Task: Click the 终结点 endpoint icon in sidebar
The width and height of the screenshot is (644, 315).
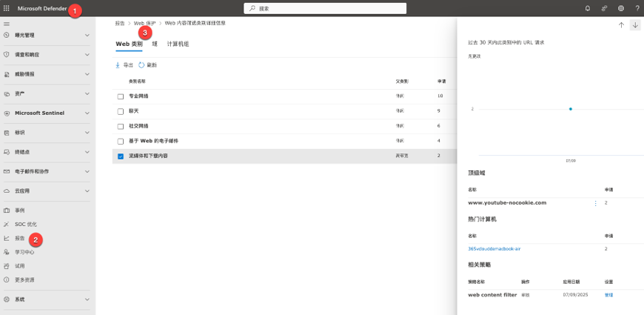Action: [x=7, y=152]
